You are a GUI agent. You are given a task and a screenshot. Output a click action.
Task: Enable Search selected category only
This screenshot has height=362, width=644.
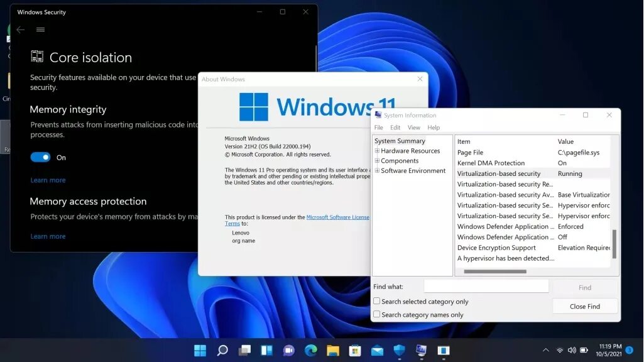376,301
